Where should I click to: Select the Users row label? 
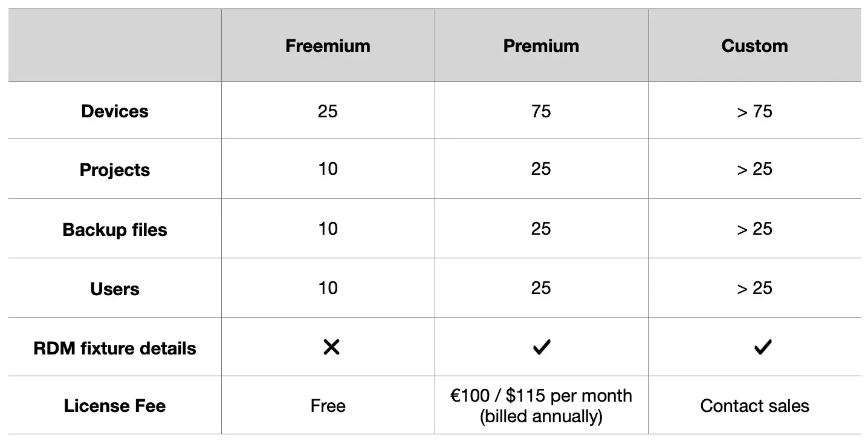point(115,289)
